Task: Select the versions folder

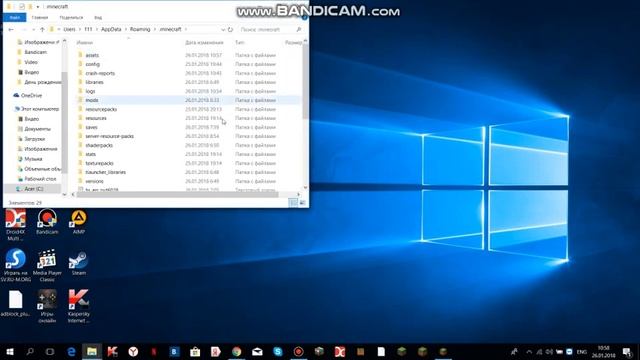Action: (x=94, y=181)
